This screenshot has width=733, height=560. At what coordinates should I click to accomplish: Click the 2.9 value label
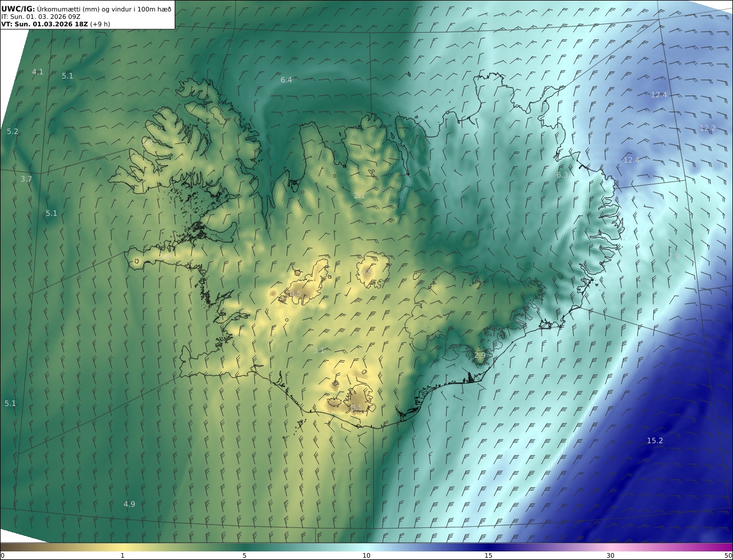[x=480, y=355]
